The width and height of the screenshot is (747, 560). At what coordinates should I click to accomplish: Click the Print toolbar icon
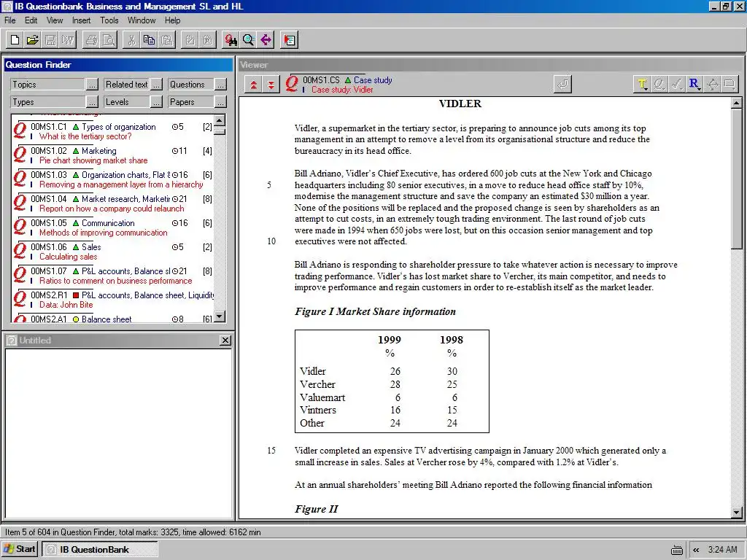(x=91, y=40)
